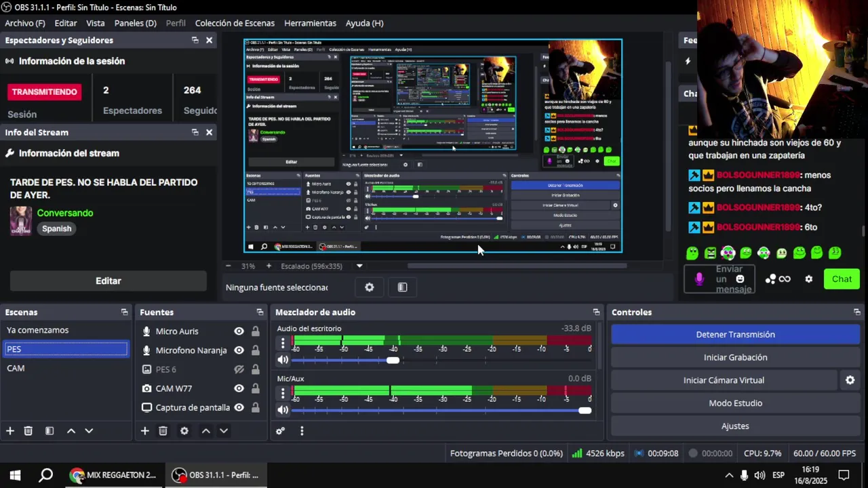Click the preview horizontal scrollbar
Screen dimensions: 868x488
[515, 266]
